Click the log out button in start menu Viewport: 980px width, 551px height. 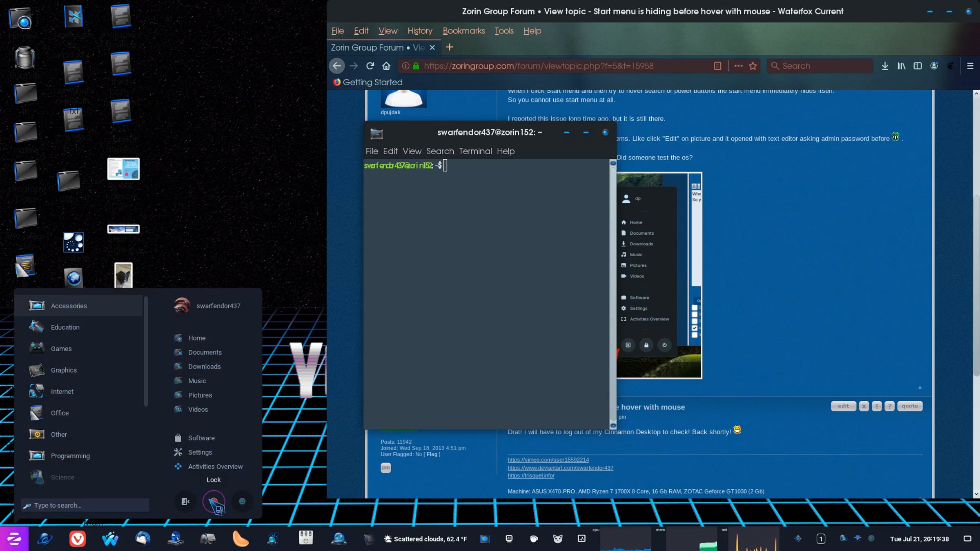pos(185,501)
